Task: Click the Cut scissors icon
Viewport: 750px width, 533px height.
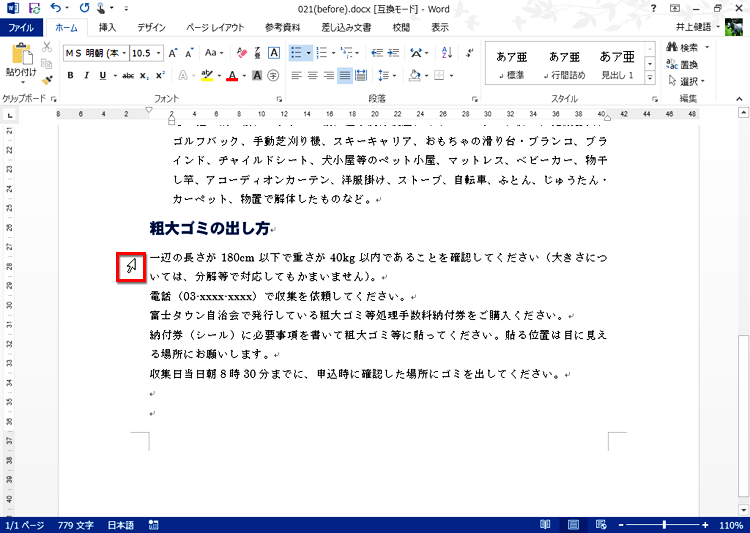Action: (x=47, y=47)
